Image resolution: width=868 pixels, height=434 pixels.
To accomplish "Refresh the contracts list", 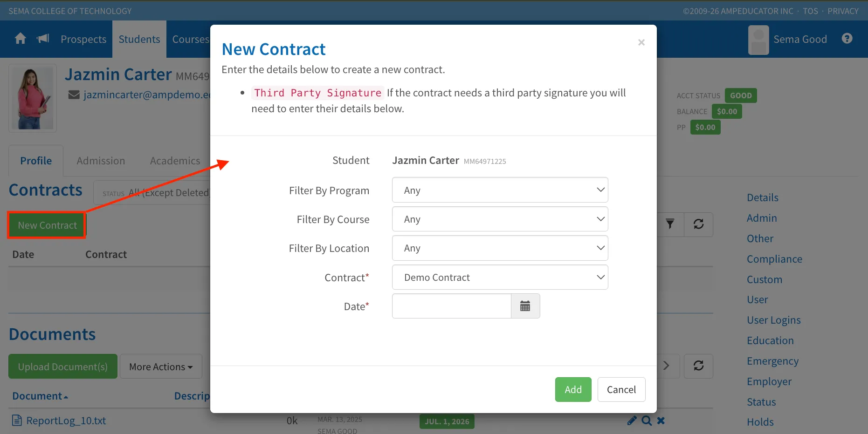I will click(698, 224).
